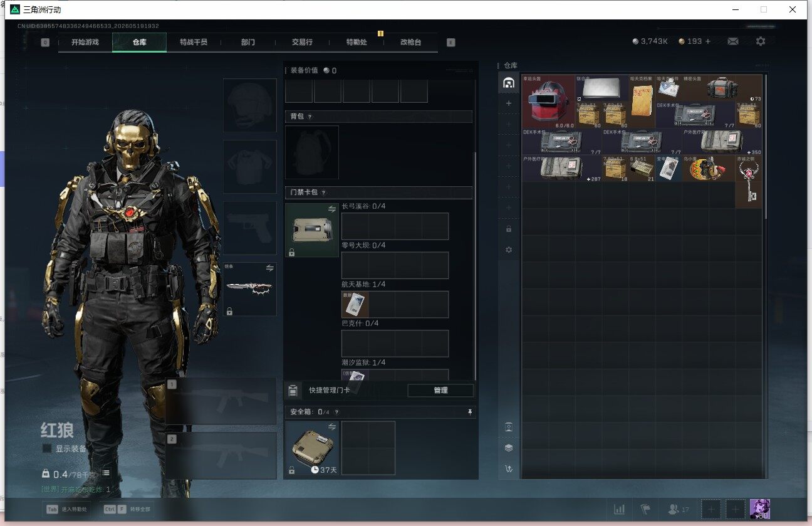Click the first empty squad slot plus
Image resolution: width=812 pixels, height=526 pixels.
tap(711, 509)
